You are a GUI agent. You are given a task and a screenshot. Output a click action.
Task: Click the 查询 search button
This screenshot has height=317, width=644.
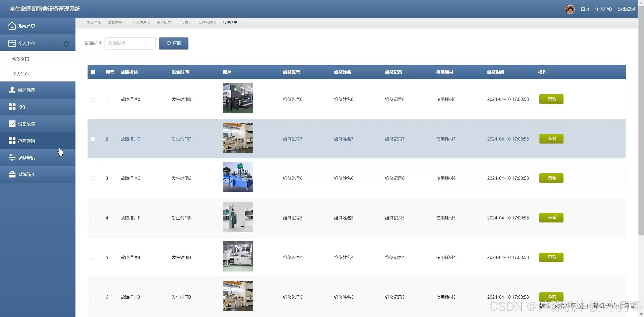(173, 43)
